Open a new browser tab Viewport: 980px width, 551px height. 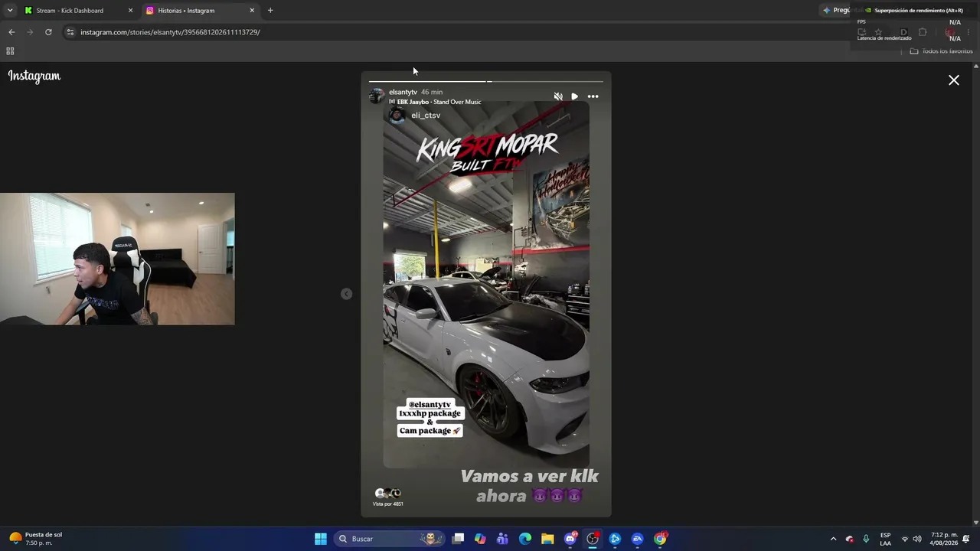(x=270, y=11)
